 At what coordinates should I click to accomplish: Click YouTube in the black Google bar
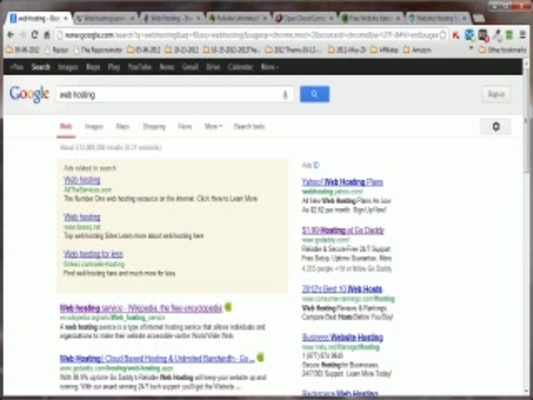[x=140, y=67]
